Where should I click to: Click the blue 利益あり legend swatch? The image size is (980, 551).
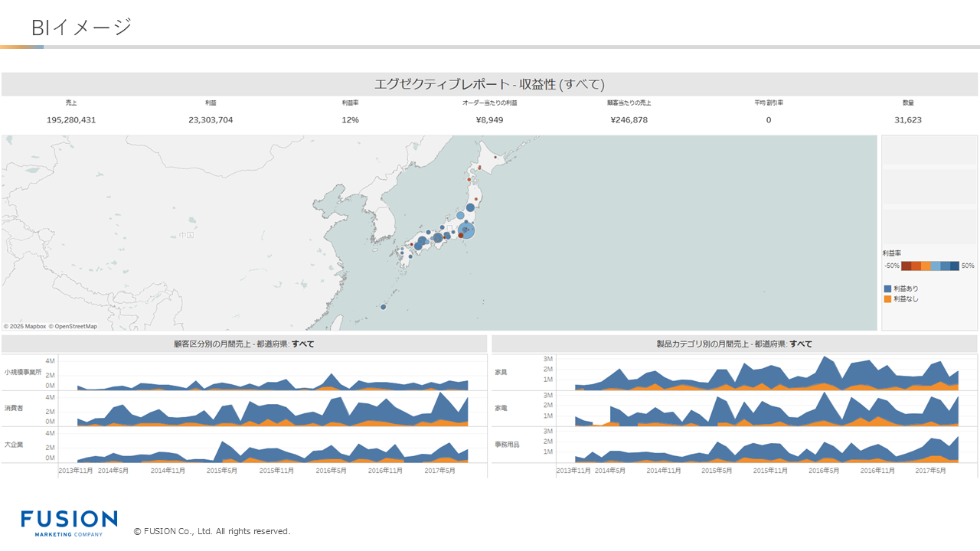tap(887, 289)
